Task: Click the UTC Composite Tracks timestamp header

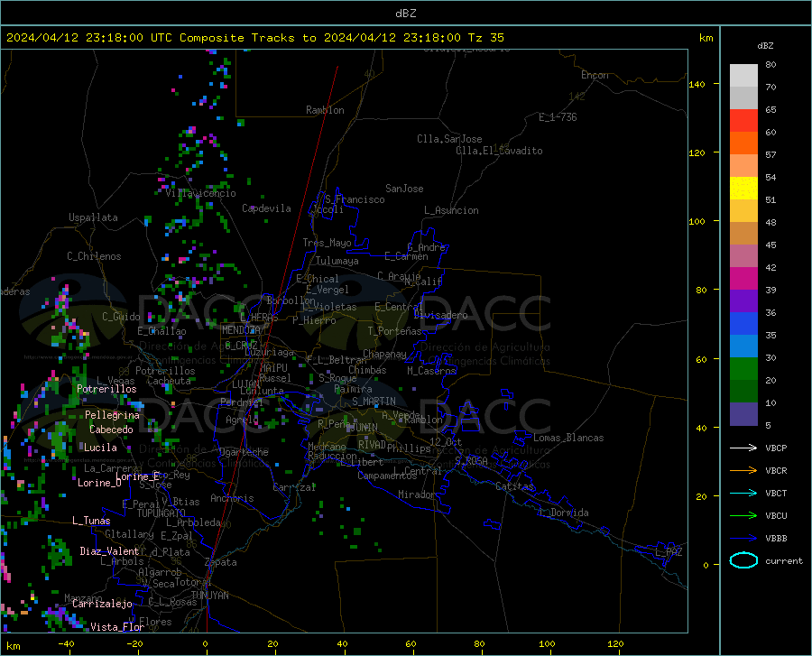Action: 254,38
